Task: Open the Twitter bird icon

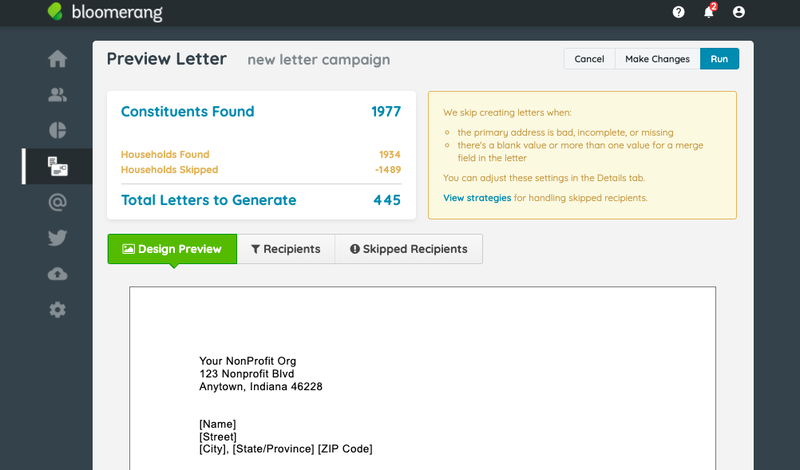Action: tap(57, 238)
